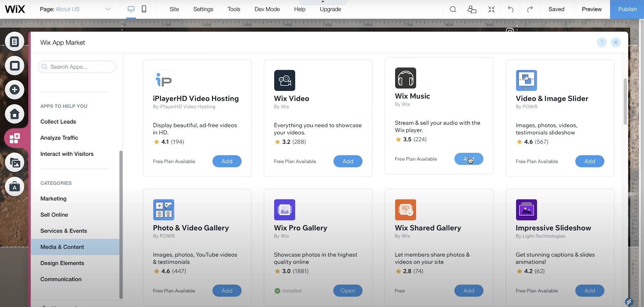
Task: Add the Wix Video app
Action: (x=348, y=161)
